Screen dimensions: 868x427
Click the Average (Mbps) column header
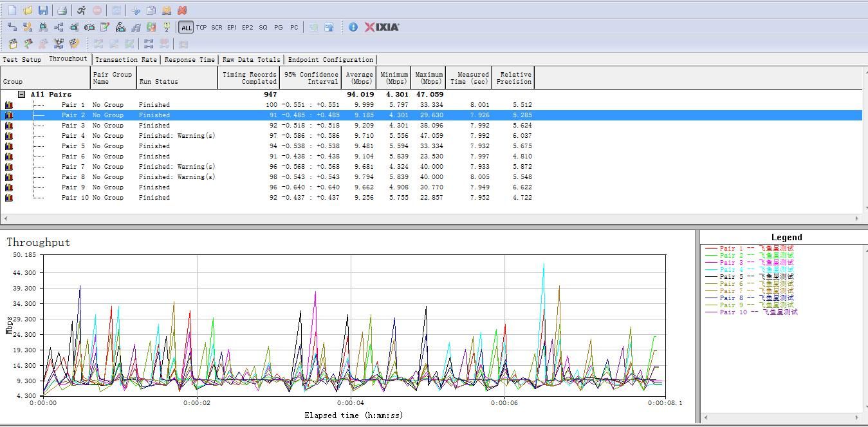point(359,78)
